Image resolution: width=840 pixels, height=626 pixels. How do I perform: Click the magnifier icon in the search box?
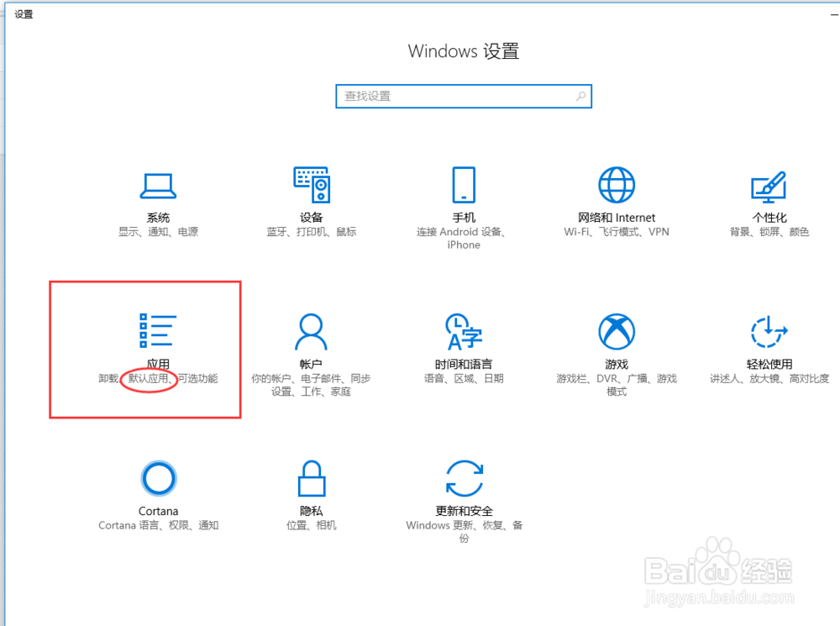coord(580,96)
